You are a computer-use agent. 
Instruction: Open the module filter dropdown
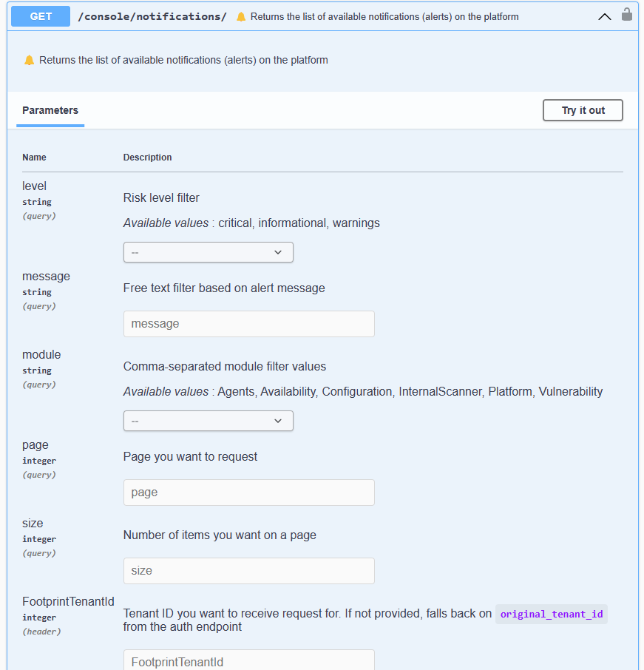(x=208, y=421)
